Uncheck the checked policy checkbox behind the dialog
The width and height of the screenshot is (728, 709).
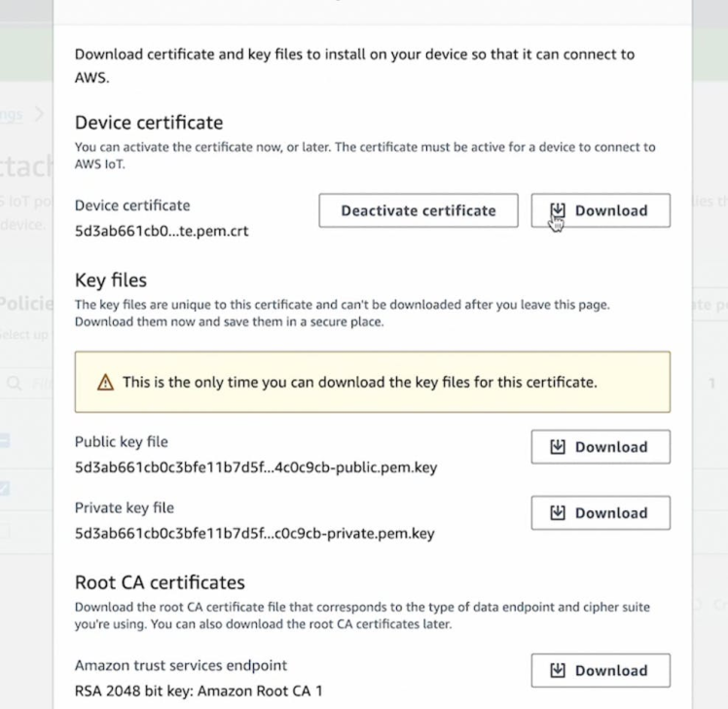click(5, 488)
